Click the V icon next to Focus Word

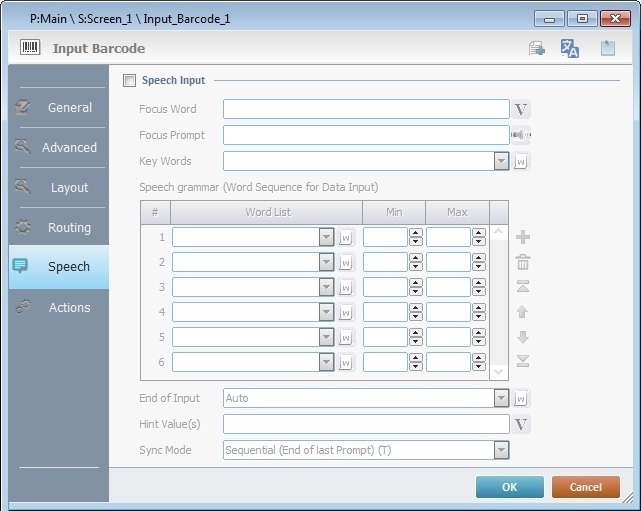pos(521,109)
